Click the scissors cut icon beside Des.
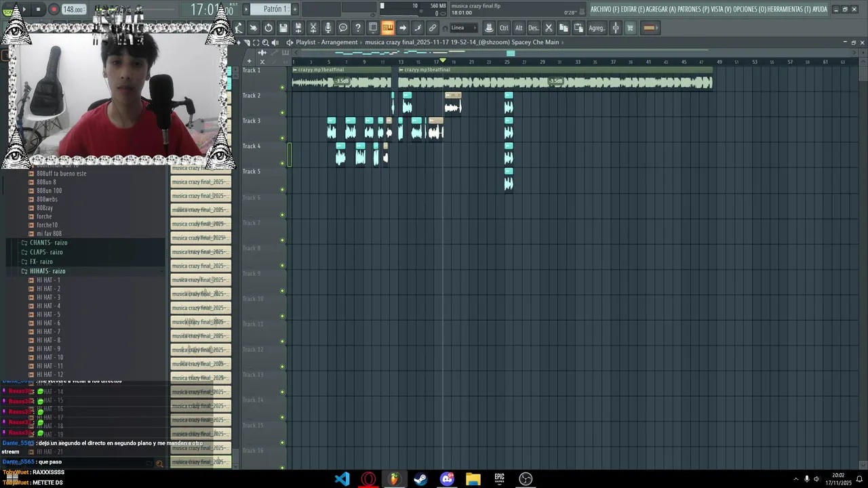The width and height of the screenshot is (868, 488). click(549, 28)
